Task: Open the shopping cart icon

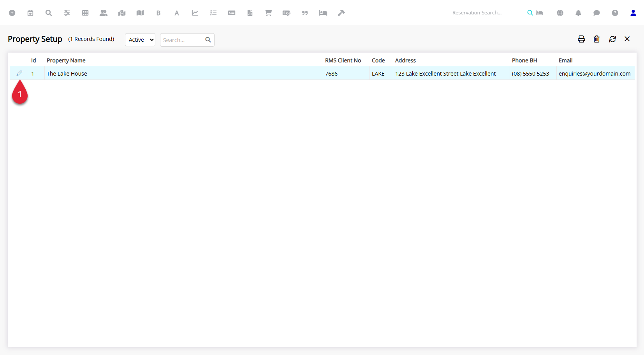Action: coord(268,13)
